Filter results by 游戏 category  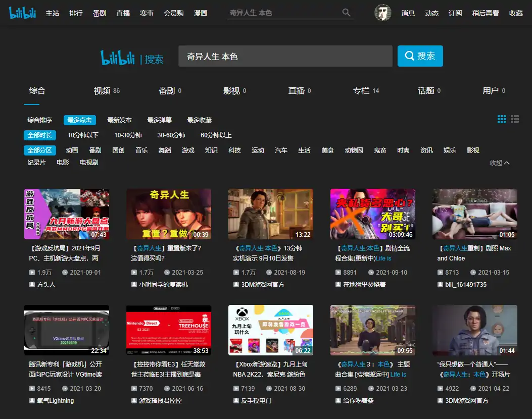(x=188, y=150)
